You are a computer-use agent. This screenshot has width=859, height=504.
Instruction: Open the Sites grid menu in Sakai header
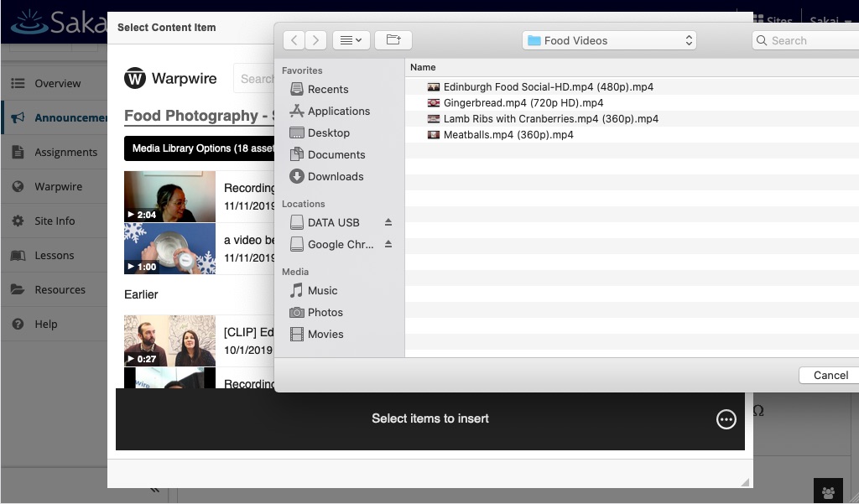click(x=773, y=20)
